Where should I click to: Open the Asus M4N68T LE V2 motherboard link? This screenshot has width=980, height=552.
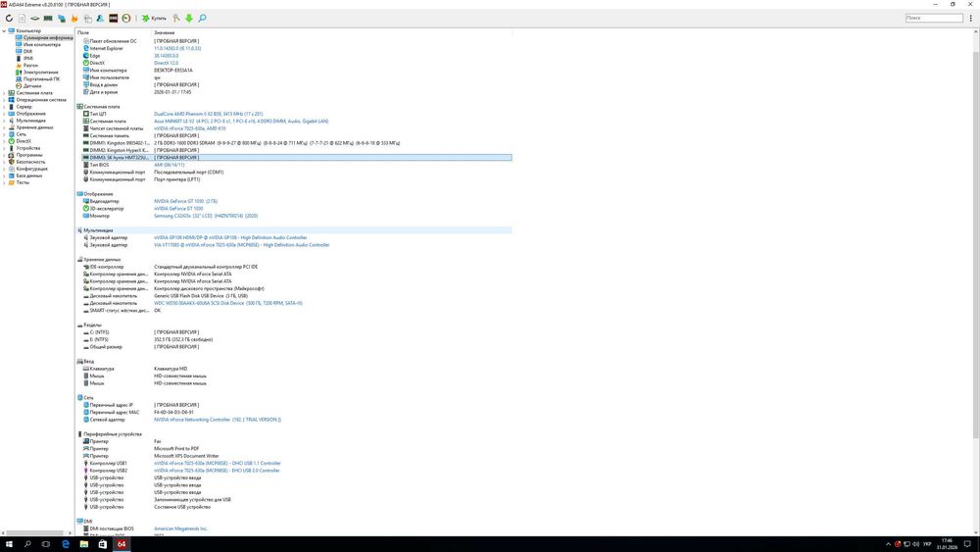(x=241, y=122)
